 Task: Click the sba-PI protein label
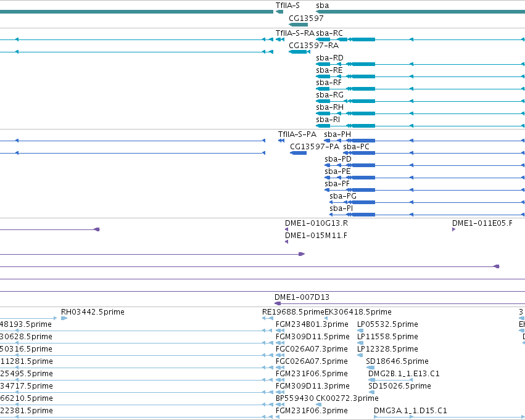point(341,209)
